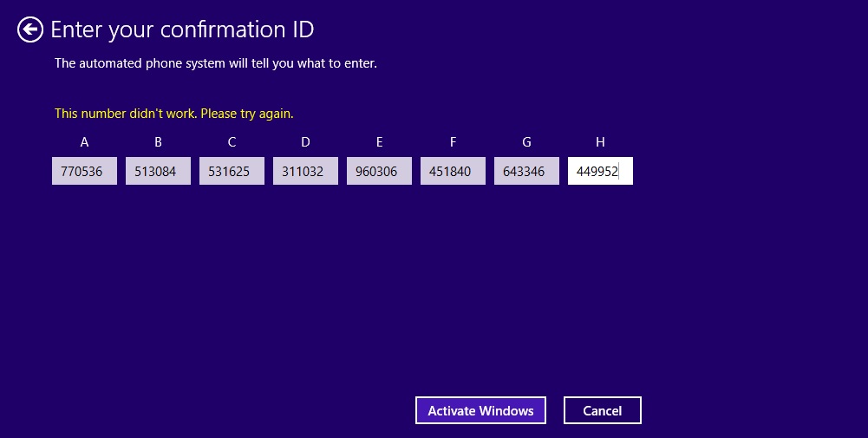Image resolution: width=868 pixels, height=438 pixels.
Task: Click field D showing 311032
Action: 305,171
